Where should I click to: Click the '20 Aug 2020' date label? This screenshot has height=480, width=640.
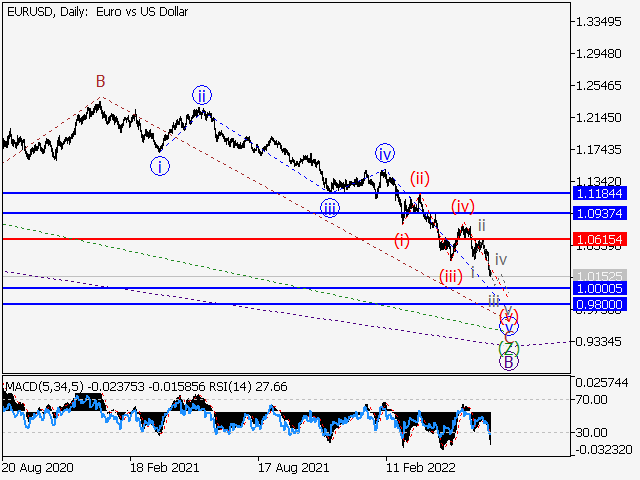click(x=38, y=467)
